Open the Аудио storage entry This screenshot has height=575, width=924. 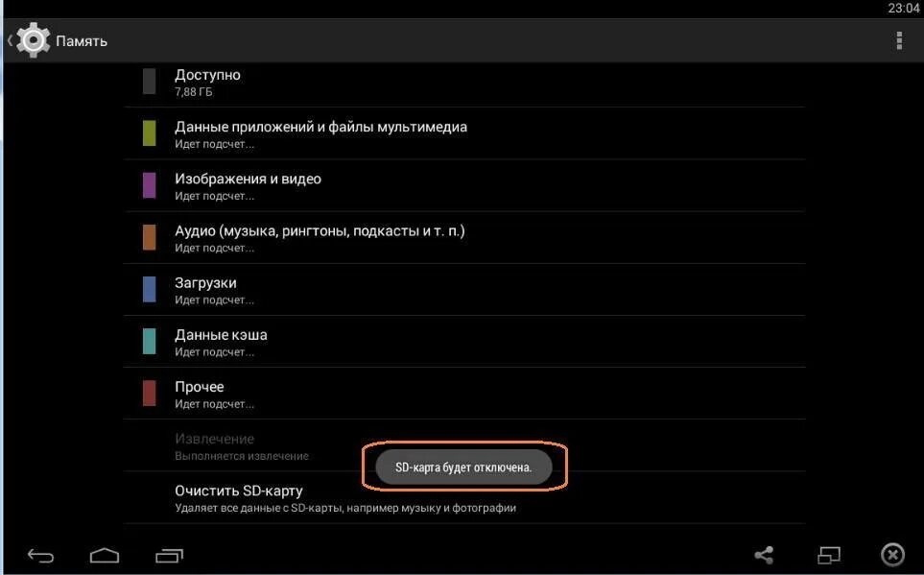(464, 237)
